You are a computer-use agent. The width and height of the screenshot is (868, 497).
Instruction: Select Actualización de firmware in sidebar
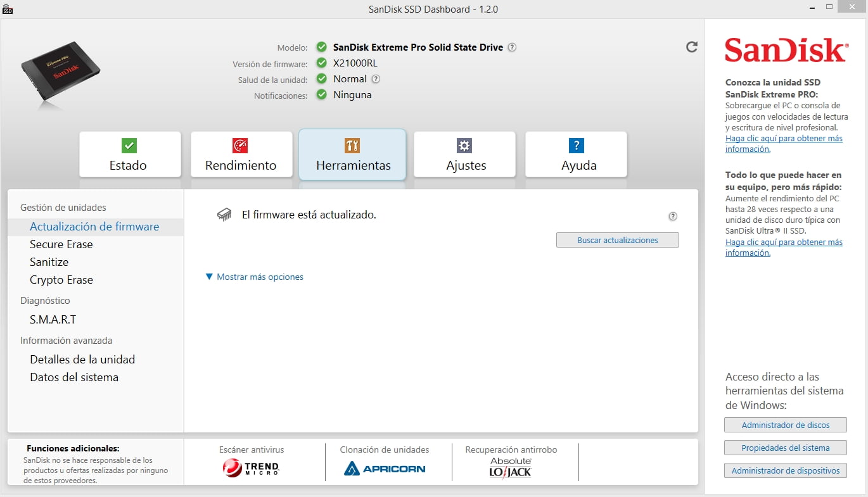[96, 227]
